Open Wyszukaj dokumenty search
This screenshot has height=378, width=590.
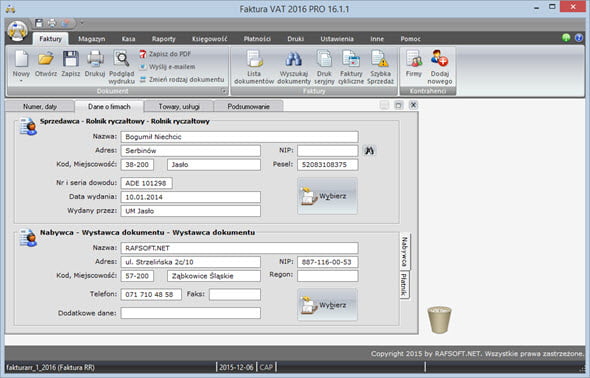point(294,67)
